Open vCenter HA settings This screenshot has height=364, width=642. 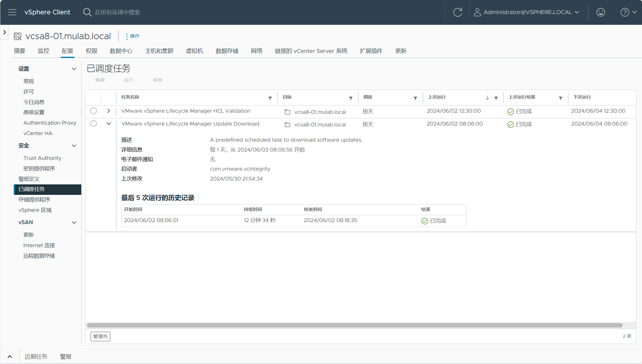(x=38, y=133)
